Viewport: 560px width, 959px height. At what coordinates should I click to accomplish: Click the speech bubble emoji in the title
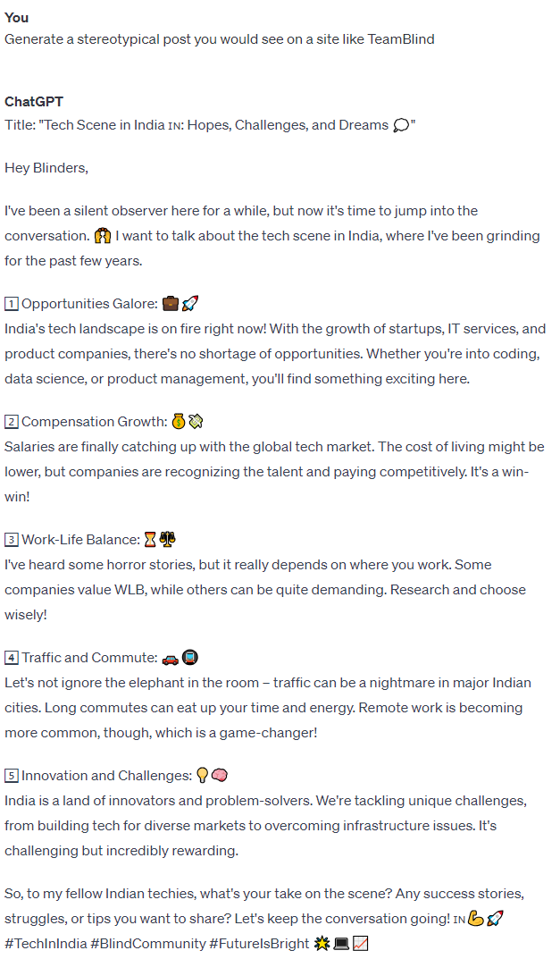400,125
